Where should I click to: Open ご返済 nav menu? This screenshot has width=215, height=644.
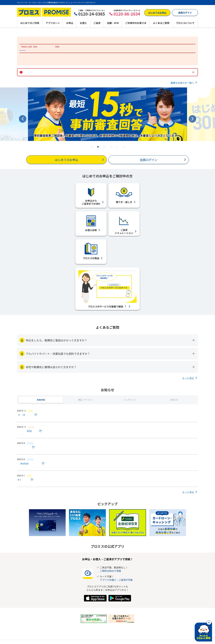click(97, 23)
